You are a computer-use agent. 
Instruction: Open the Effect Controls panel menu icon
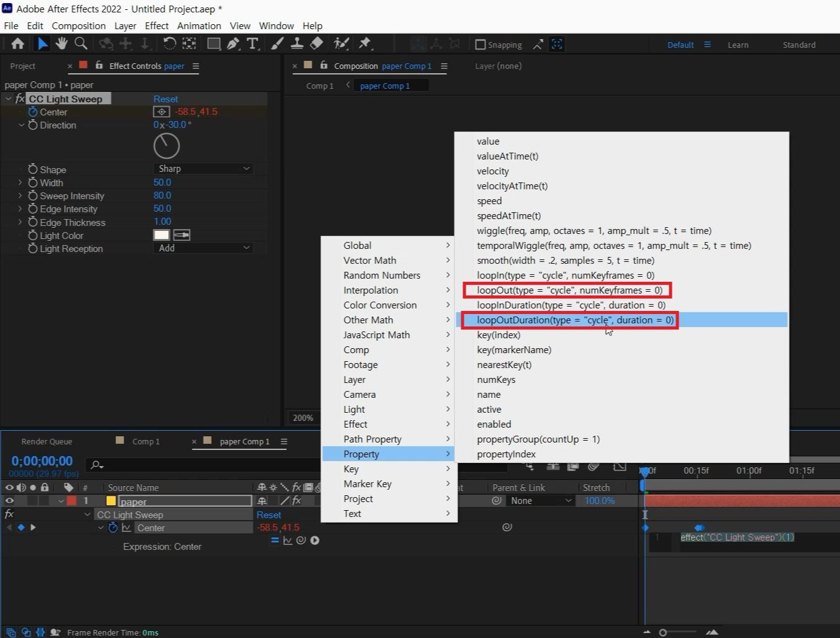click(x=196, y=66)
